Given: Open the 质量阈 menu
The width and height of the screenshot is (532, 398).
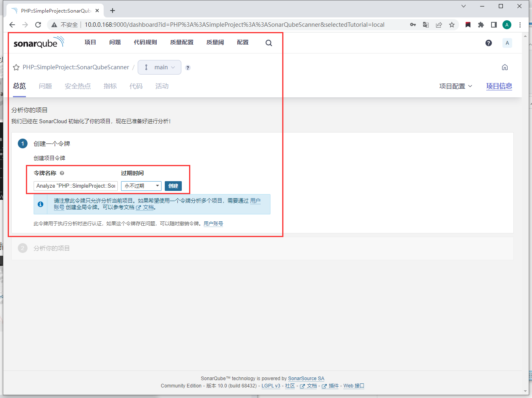Looking at the screenshot, I should pos(215,42).
